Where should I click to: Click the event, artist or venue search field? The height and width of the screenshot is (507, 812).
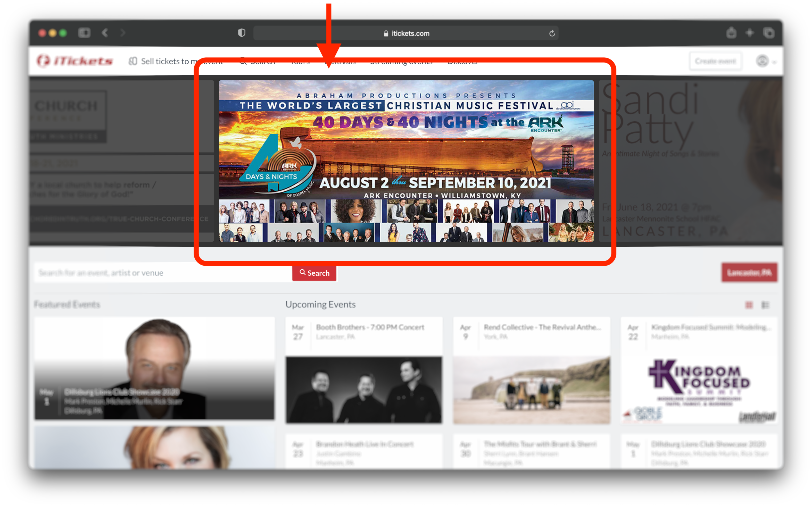(163, 273)
